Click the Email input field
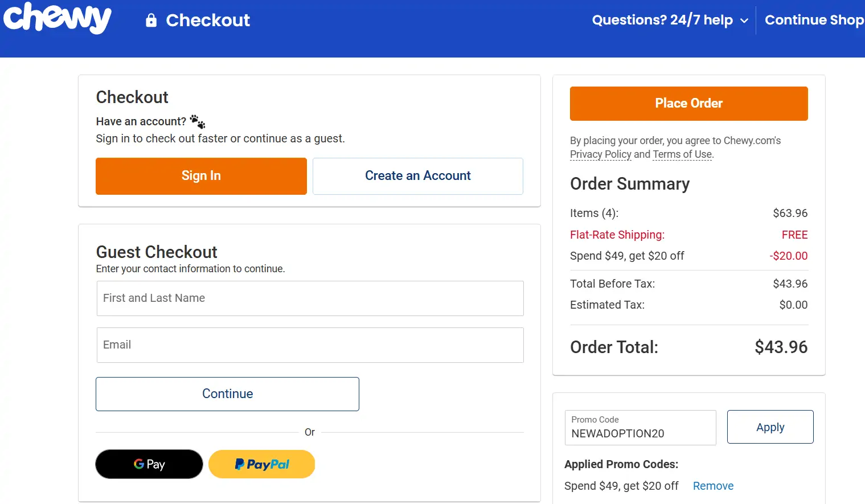865x504 pixels. (x=310, y=345)
